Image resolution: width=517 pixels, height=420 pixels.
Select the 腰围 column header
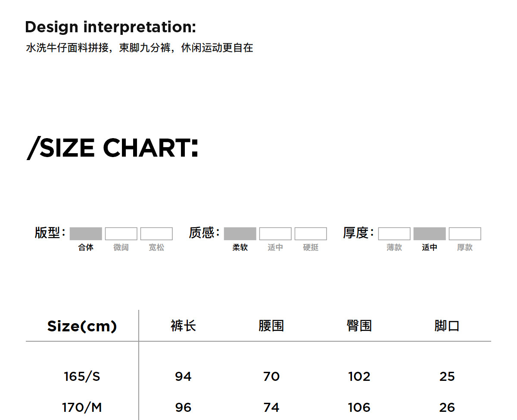[271, 326]
